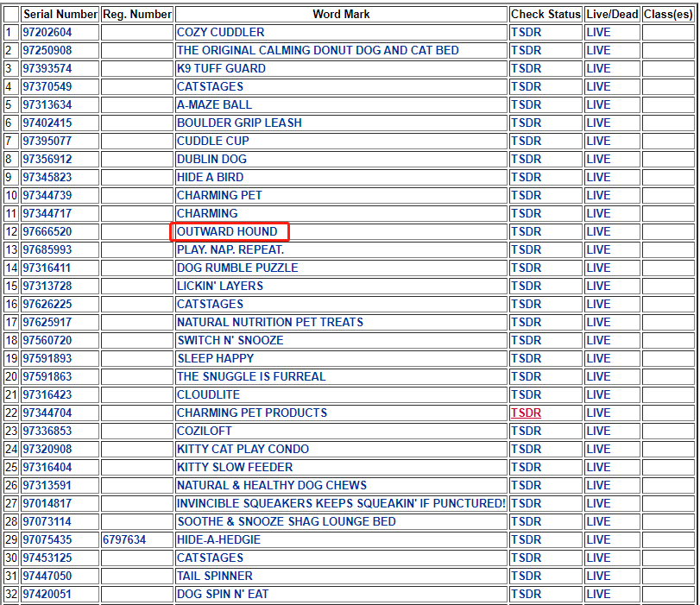The image size is (700, 605).
Task: Click serial number 97393574
Action: coord(47,69)
